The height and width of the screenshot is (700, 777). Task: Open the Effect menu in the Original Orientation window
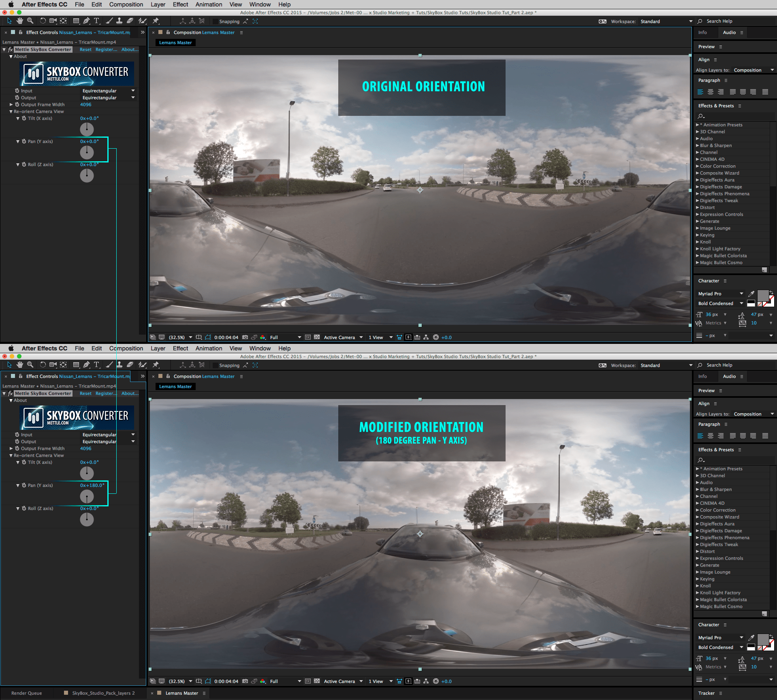click(180, 4)
